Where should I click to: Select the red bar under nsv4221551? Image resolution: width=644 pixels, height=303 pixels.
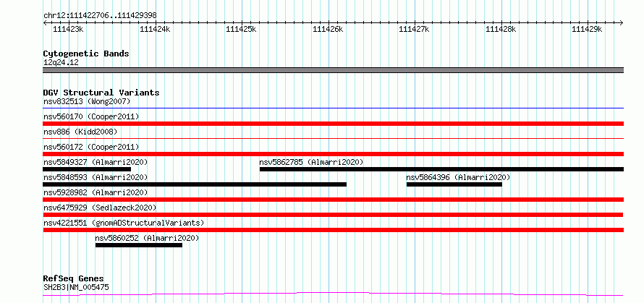tap(334, 230)
